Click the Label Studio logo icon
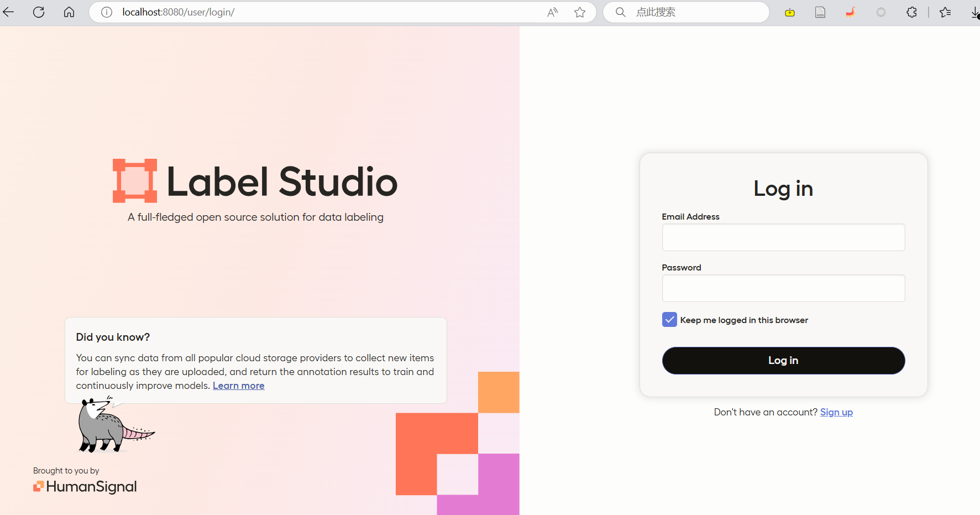 coord(135,181)
